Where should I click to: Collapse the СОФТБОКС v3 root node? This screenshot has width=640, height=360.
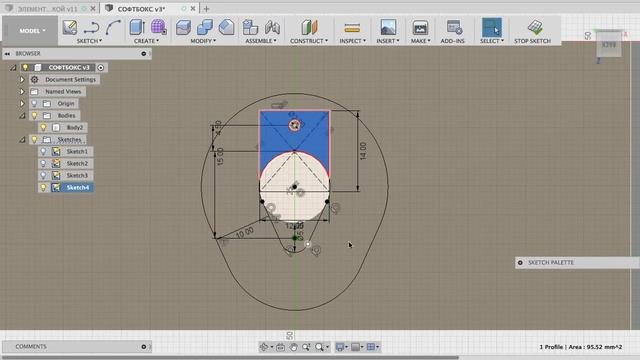(13, 67)
